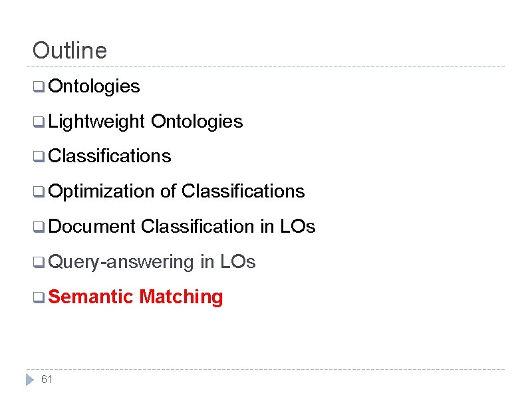The width and height of the screenshot is (532, 399).
Task: Click the red word Semantic
Action: (x=91, y=297)
